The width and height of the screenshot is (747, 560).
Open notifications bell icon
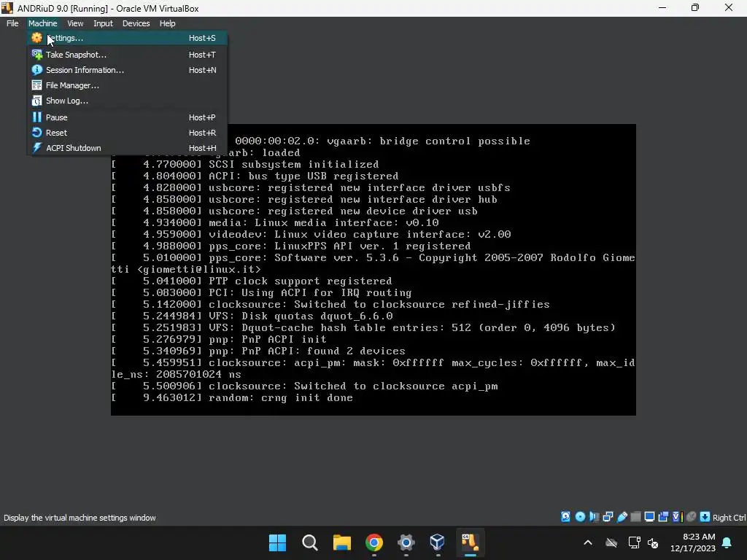click(x=727, y=542)
